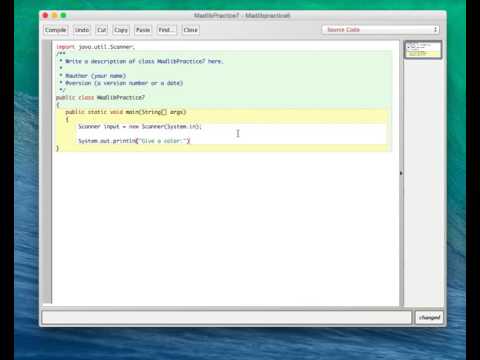Click the 'import java.util.Scanner;' line

pyautogui.click(x=95, y=47)
